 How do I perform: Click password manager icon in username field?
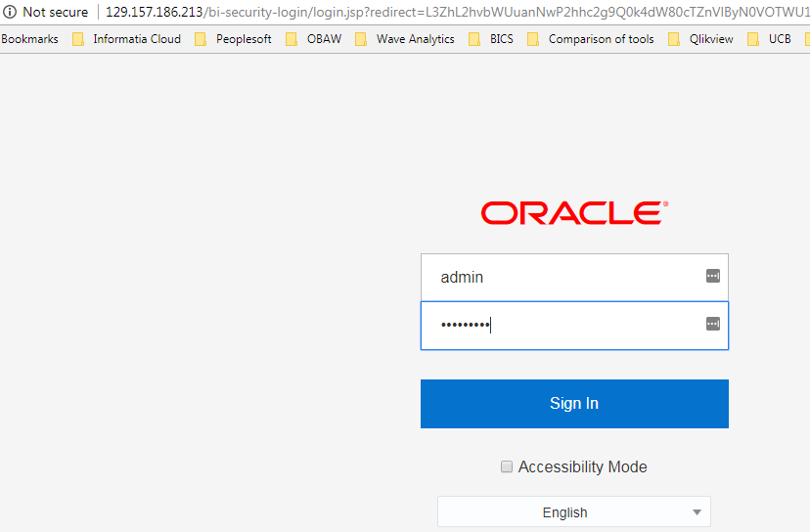[713, 277]
